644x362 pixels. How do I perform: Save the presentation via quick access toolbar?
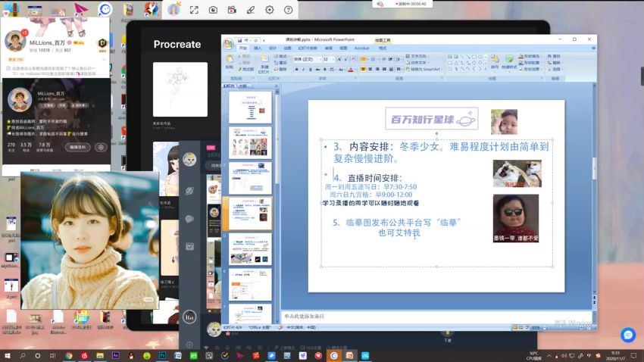tap(240, 40)
